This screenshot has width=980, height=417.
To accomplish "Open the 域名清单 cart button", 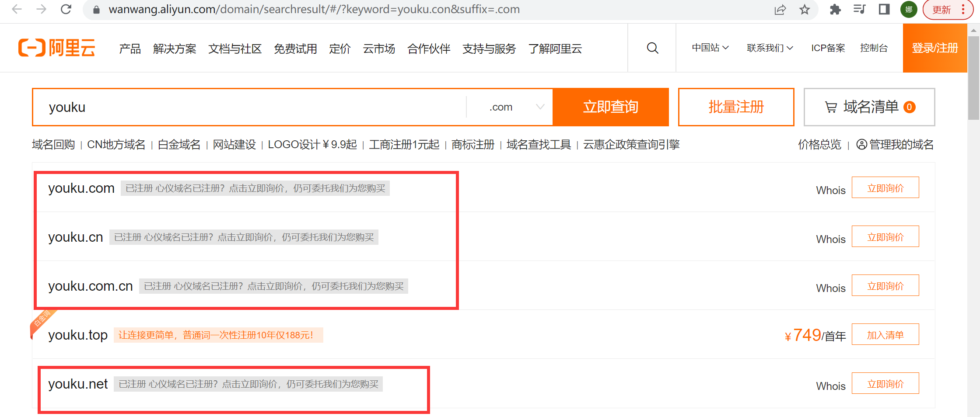I will click(869, 107).
